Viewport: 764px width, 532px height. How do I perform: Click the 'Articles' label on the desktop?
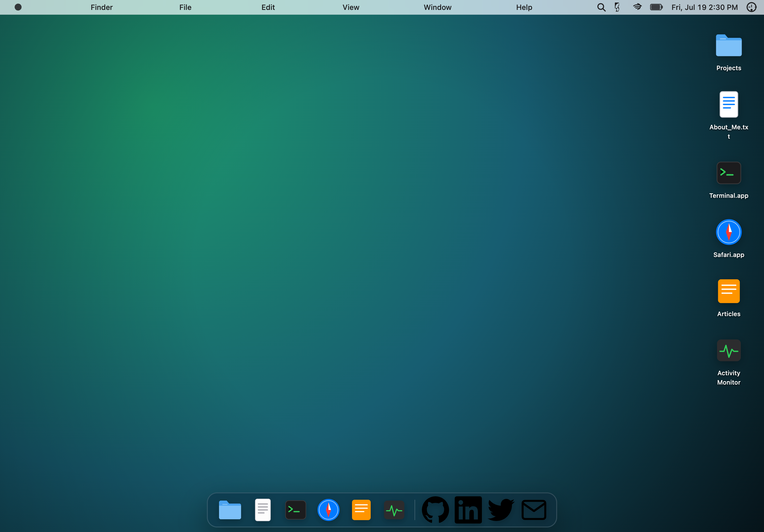[x=728, y=314]
